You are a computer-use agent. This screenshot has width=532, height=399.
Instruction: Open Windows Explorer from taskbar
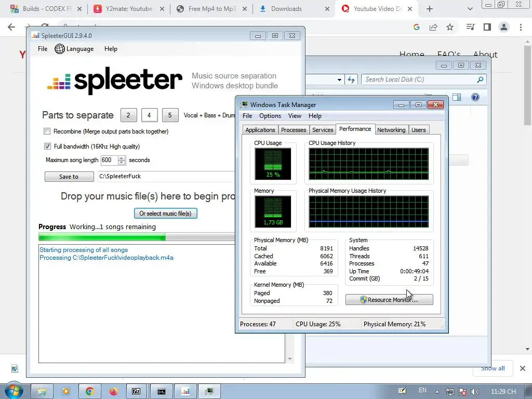pyautogui.click(x=42, y=392)
